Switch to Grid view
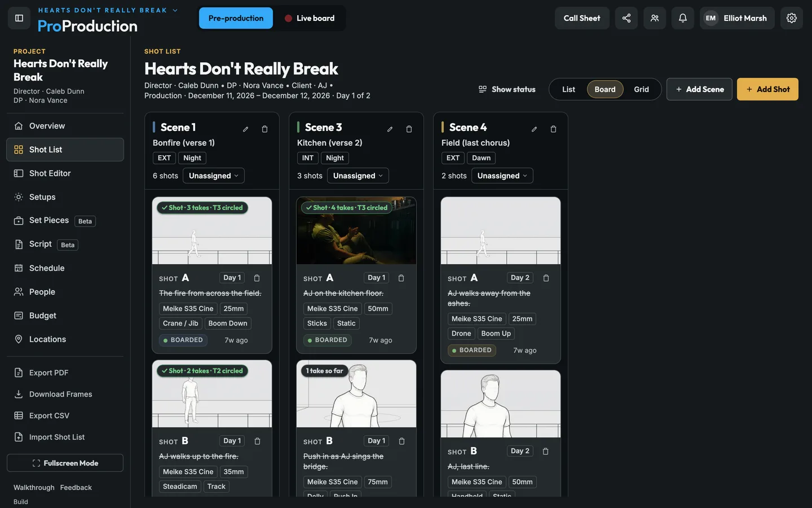The height and width of the screenshot is (508, 812). [641, 89]
